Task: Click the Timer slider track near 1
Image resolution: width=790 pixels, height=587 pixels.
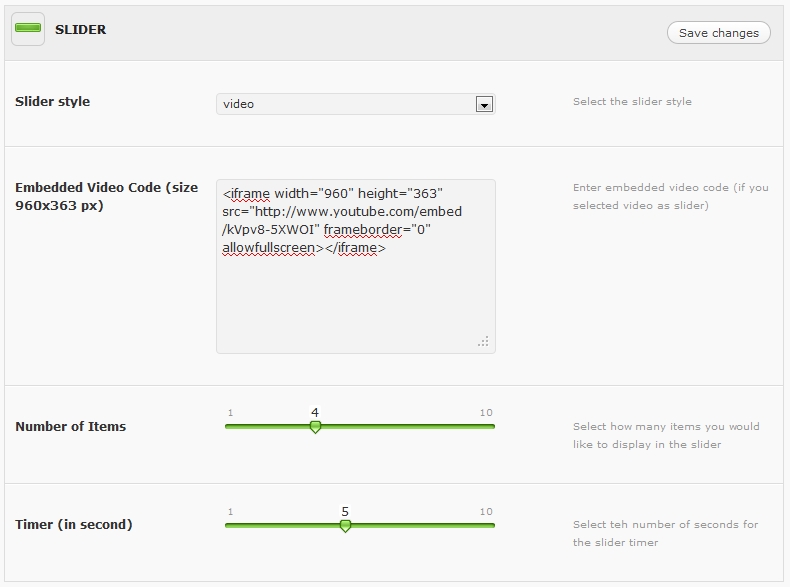Action: (233, 526)
